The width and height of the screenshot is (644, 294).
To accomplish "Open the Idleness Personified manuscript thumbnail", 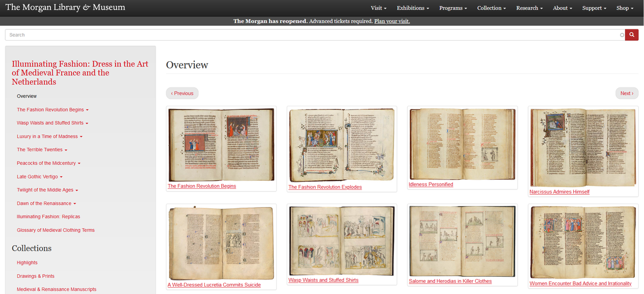I will 462,144.
